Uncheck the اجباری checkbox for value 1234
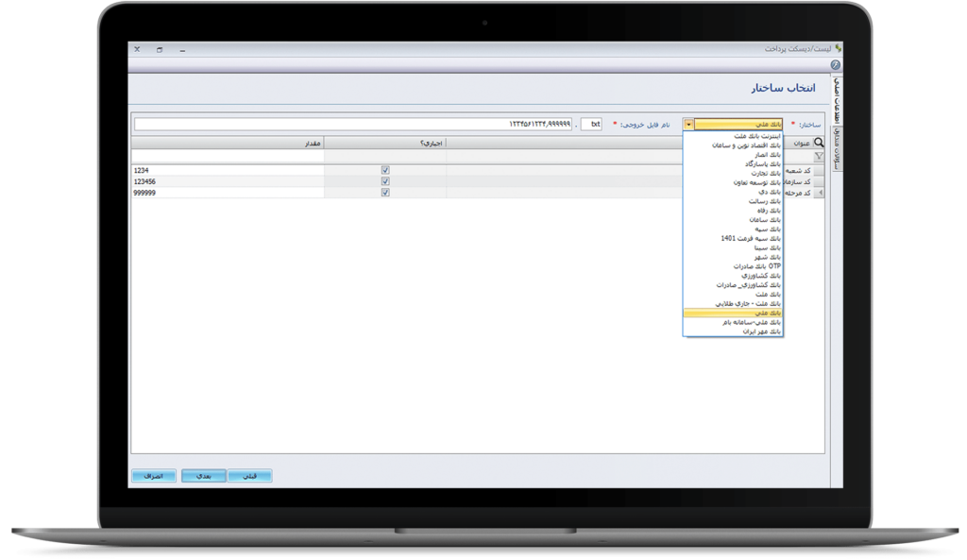This screenshot has width=967, height=560. [385, 170]
